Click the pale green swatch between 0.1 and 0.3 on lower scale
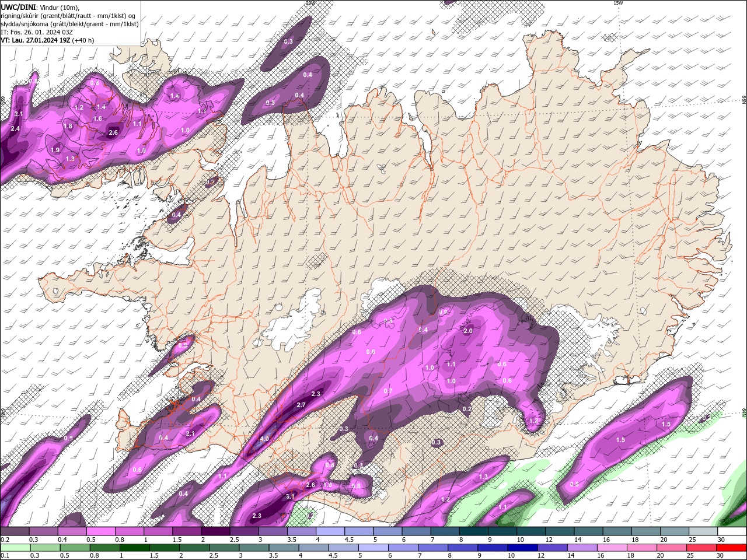The width and height of the screenshot is (747, 560). [x=14, y=547]
